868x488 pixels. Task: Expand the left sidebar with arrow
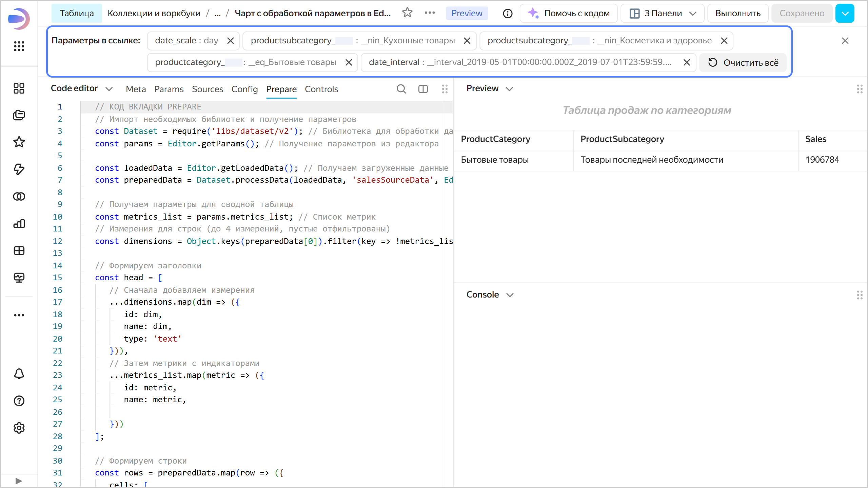19,481
